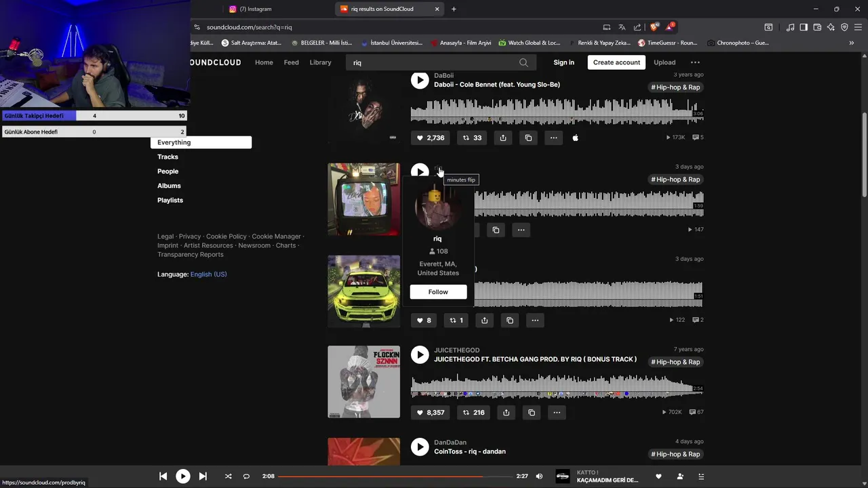This screenshot has height=488, width=868.
Task: Open the Brave Shields icon
Action: click(x=654, y=27)
